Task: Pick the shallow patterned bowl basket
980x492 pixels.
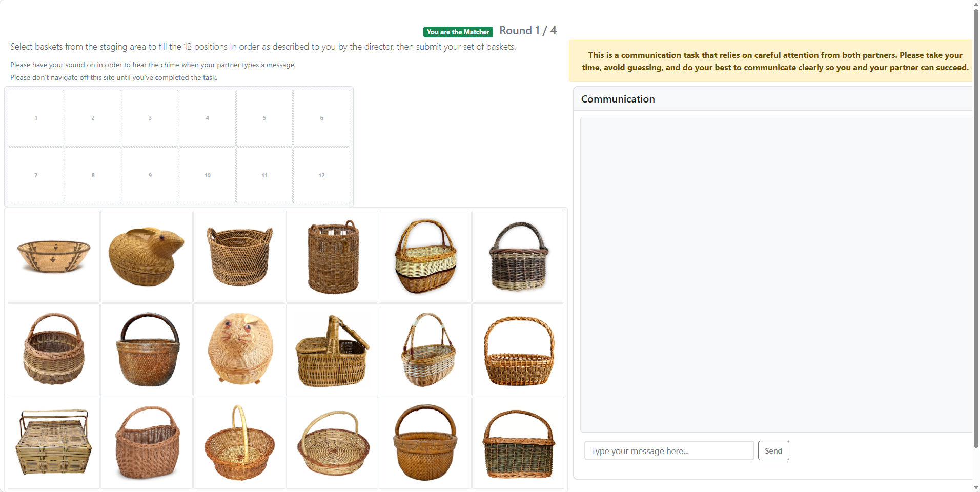Action: click(54, 257)
